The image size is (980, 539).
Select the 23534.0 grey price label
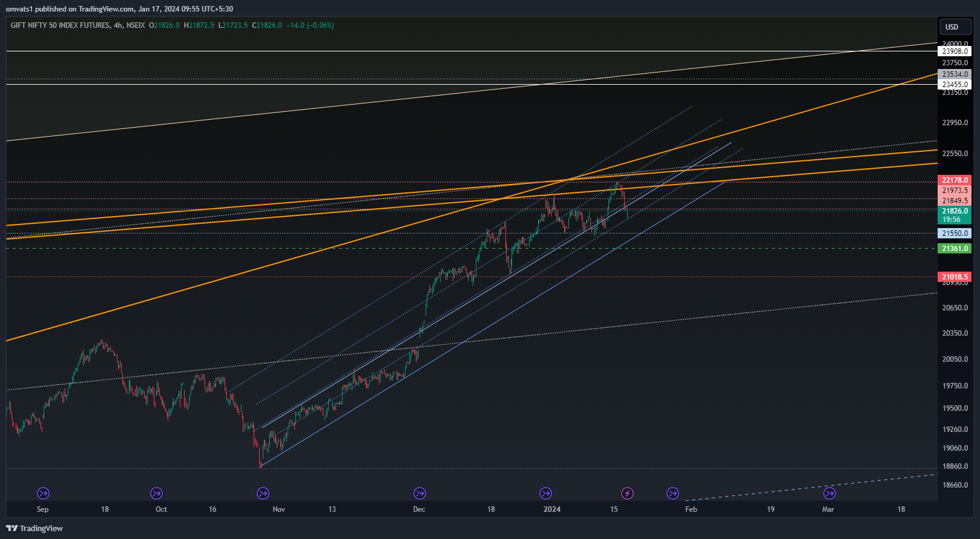click(955, 74)
